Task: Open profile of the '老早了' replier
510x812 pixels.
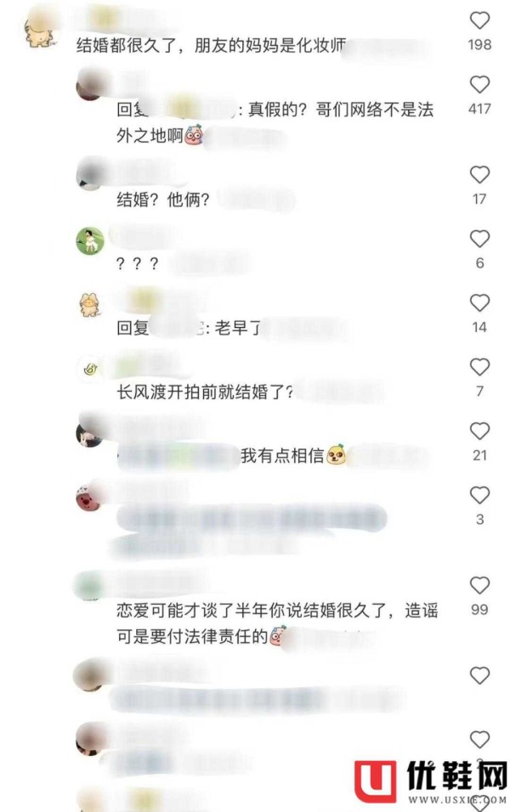Action: (x=89, y=304)
